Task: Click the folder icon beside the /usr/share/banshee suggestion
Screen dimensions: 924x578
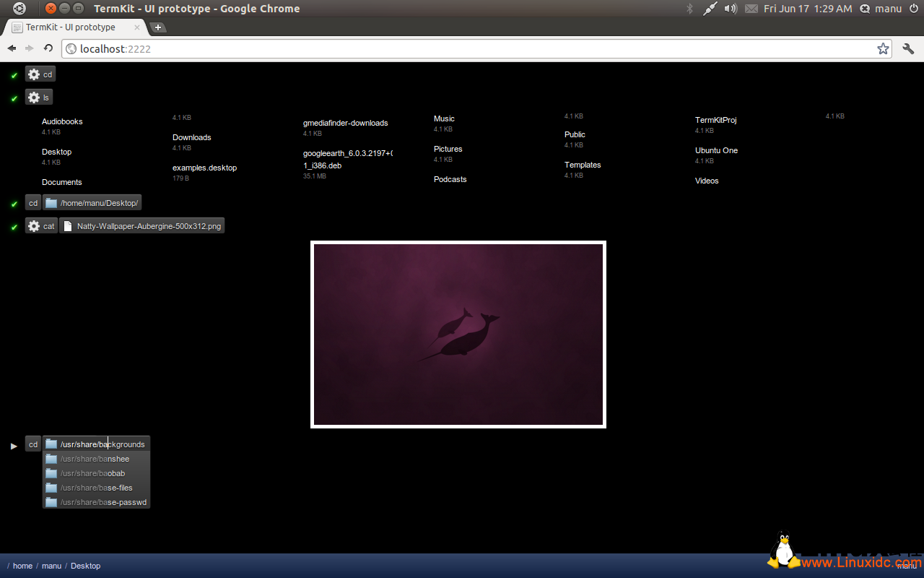Action: (51, 459)
